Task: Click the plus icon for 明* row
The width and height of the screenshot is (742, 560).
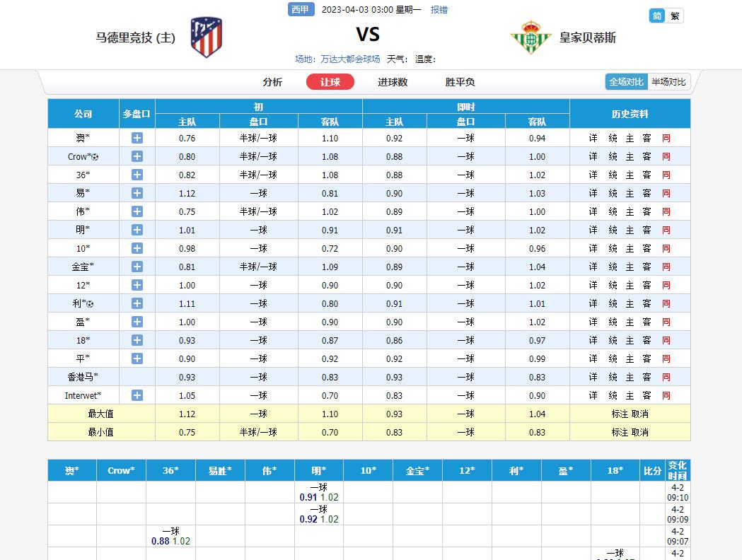Action: click(x=137, y=230)
